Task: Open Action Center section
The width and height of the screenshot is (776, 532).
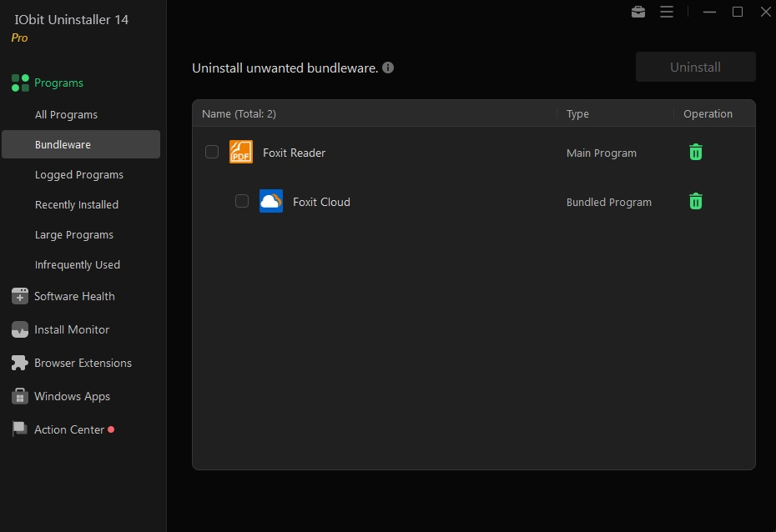Action: pyautogui.click(x=69, y=429)
